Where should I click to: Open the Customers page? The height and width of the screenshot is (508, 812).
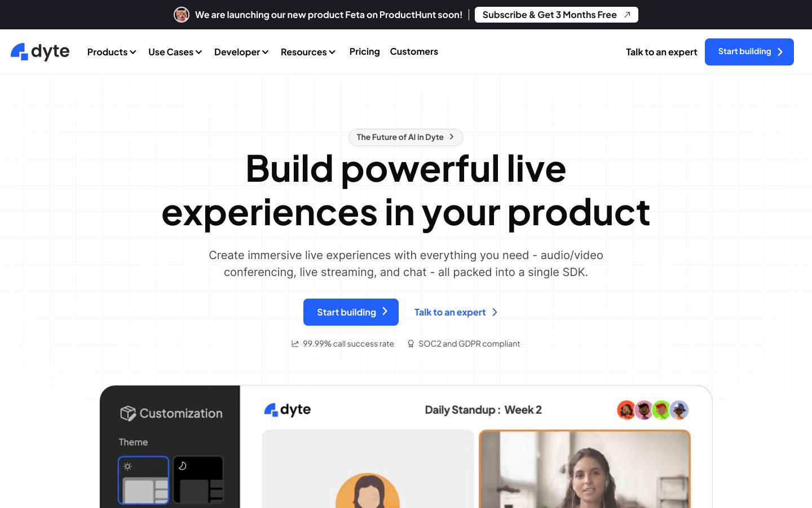tap(414, 51)
